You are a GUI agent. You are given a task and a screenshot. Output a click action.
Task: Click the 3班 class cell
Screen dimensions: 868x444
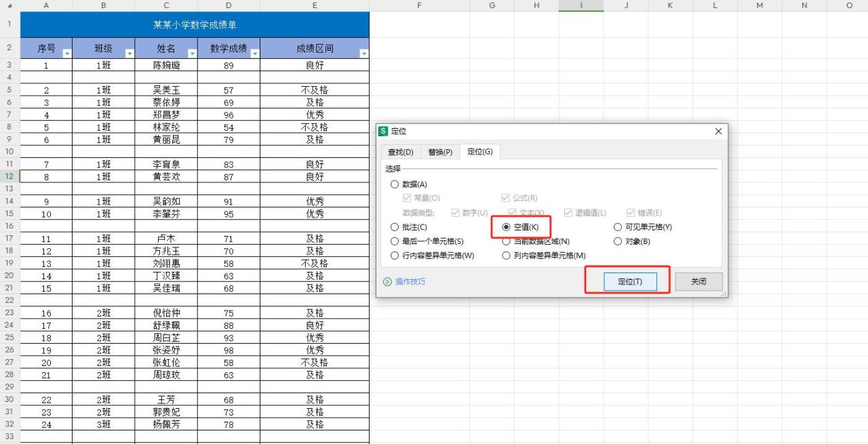103,424
